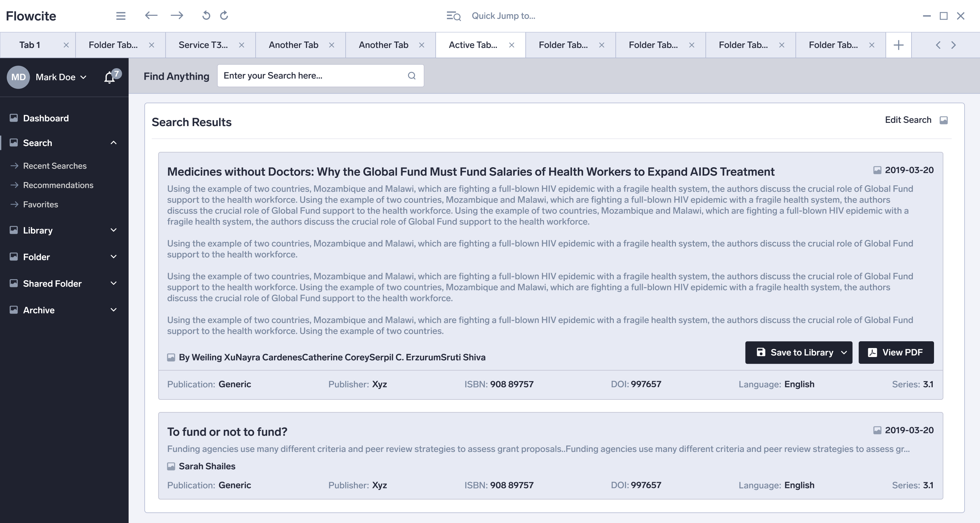Open notifications bell with badge 7

pyautogui.click(x=110, y=77)
